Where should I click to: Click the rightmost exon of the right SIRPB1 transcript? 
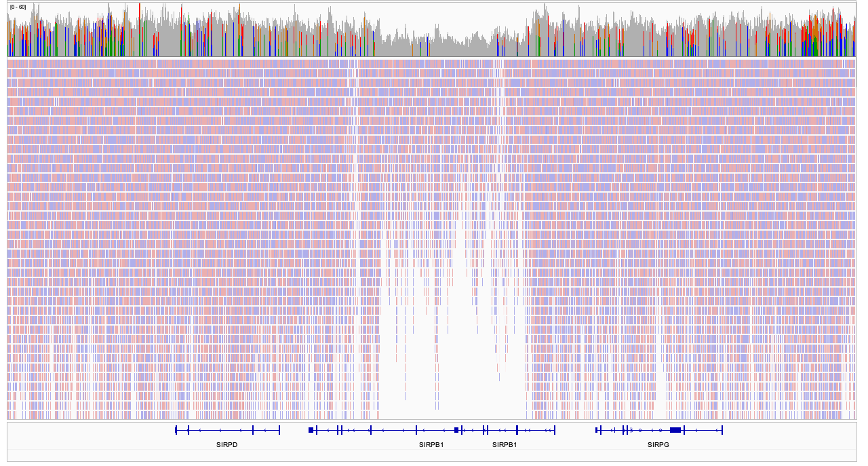[x=555, y=430]
